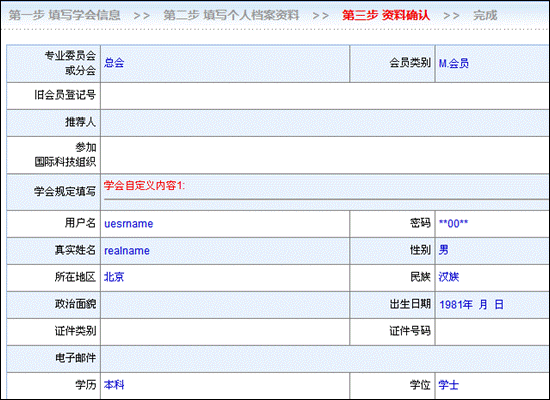
Task: Click the 总会 committee value
Action: point(114,63)
